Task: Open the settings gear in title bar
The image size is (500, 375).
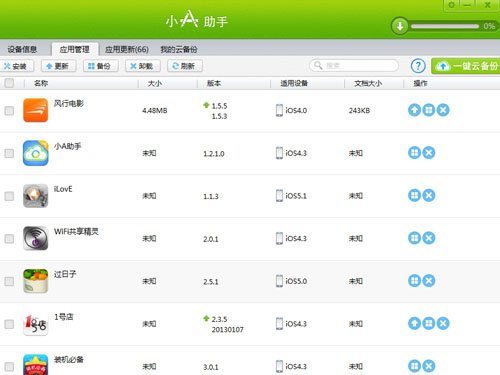Action: 451,5
